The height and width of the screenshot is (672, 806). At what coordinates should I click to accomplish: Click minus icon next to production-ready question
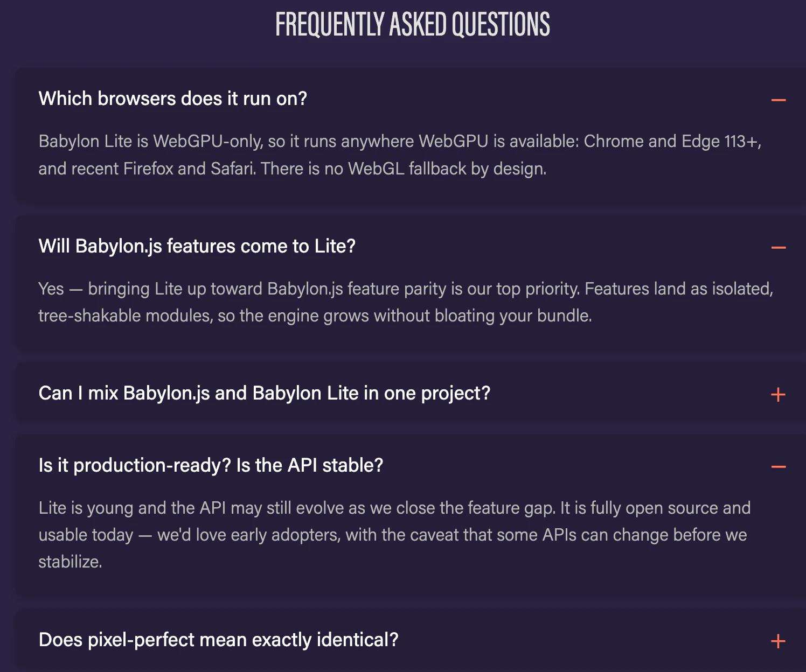(x=778, y=467)
